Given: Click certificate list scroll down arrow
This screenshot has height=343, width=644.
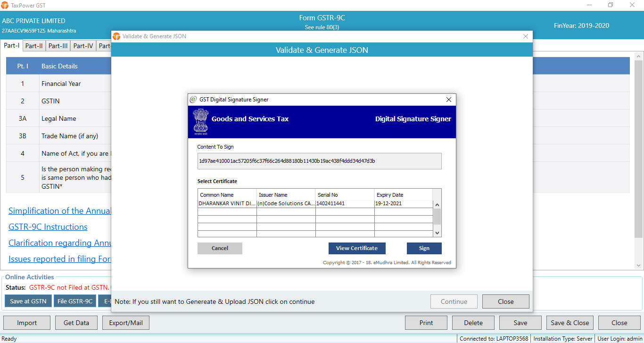Looking at the screenshot, I should coord(437,232).
